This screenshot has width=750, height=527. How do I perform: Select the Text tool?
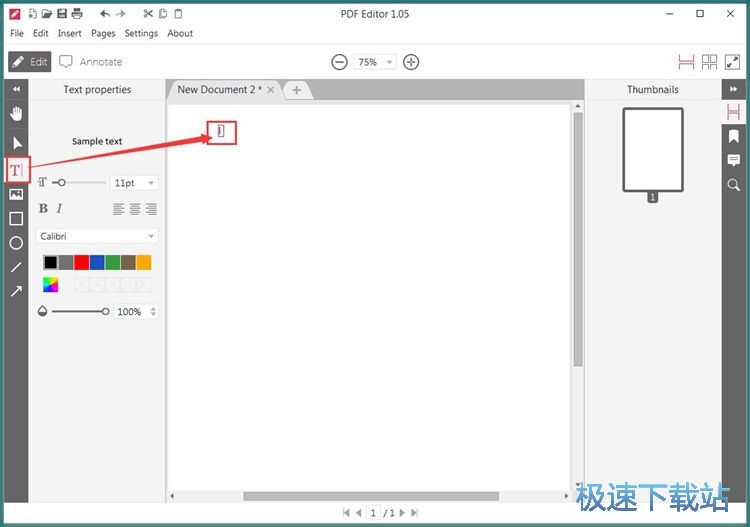17,170
